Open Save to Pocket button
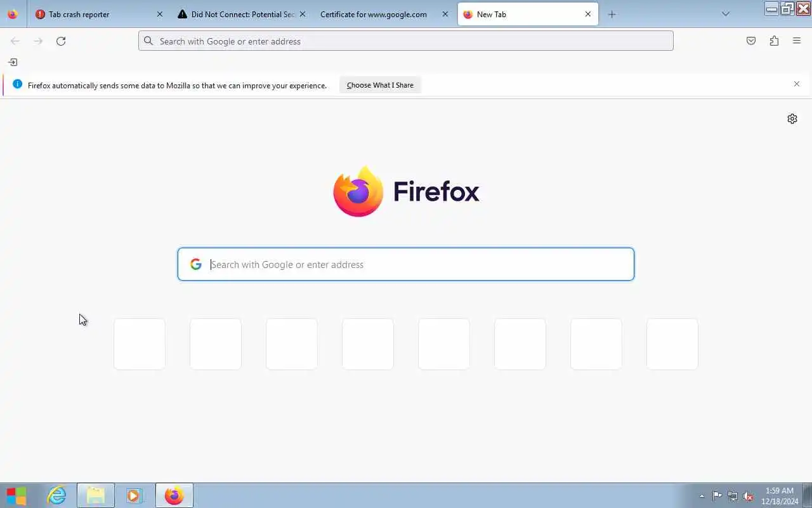 [x=751, y=41]
